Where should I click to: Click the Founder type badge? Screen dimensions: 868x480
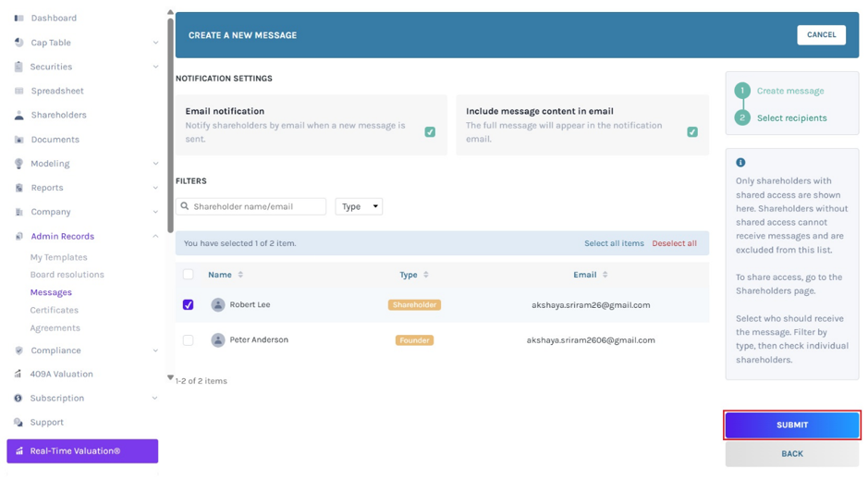point(415,340)
